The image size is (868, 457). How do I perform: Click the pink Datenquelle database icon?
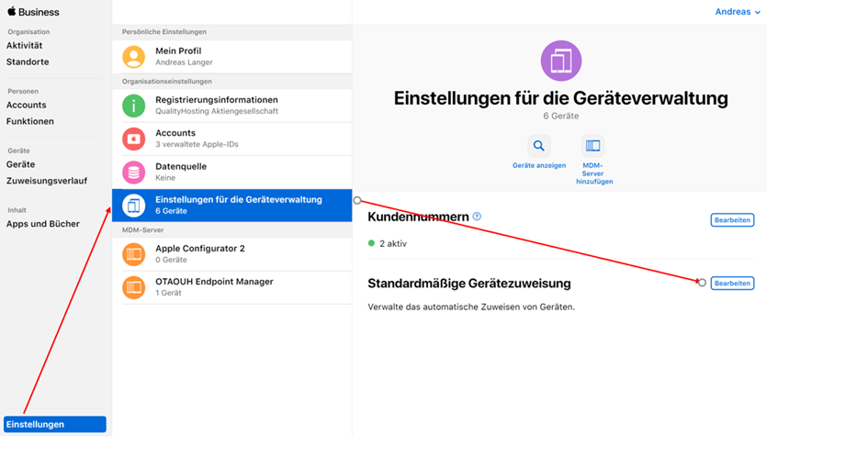coord(133,173)
